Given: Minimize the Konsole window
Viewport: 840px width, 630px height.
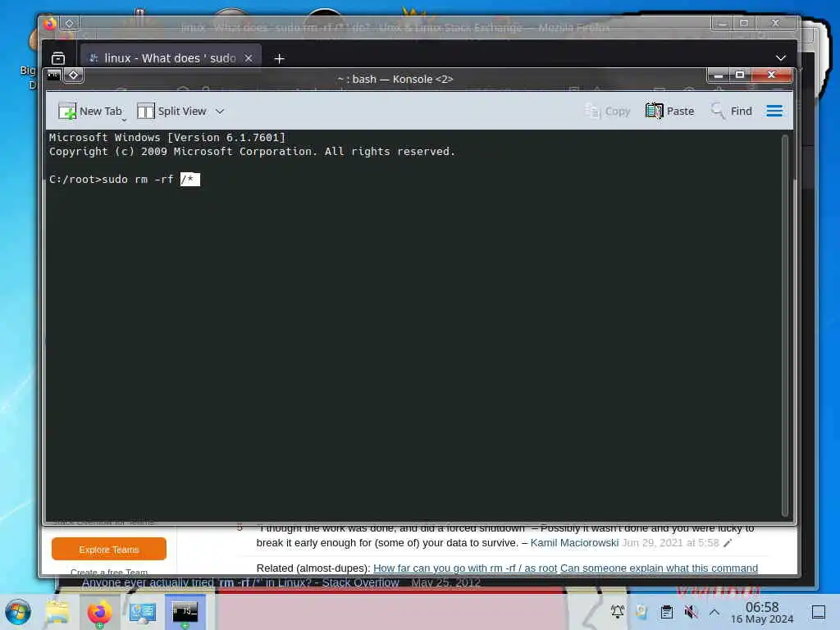Looking at the screenshot, I should click(x=719, y=75).
